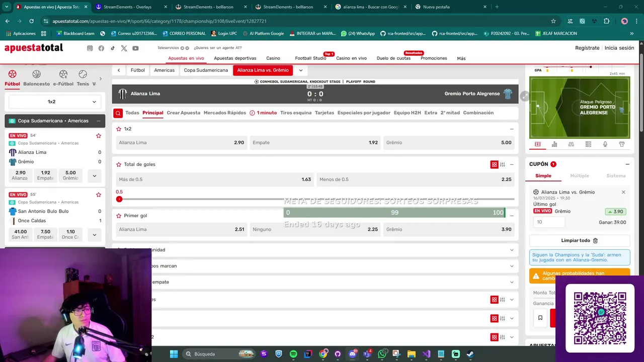The width and height of the screenshot is (644, 362).
Task: Collapse the 1x2 market section
Action: (512, 129)
